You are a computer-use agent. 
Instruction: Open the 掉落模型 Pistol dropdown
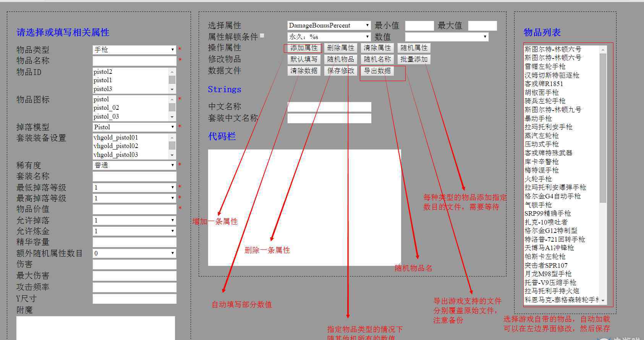pos(134,127)
